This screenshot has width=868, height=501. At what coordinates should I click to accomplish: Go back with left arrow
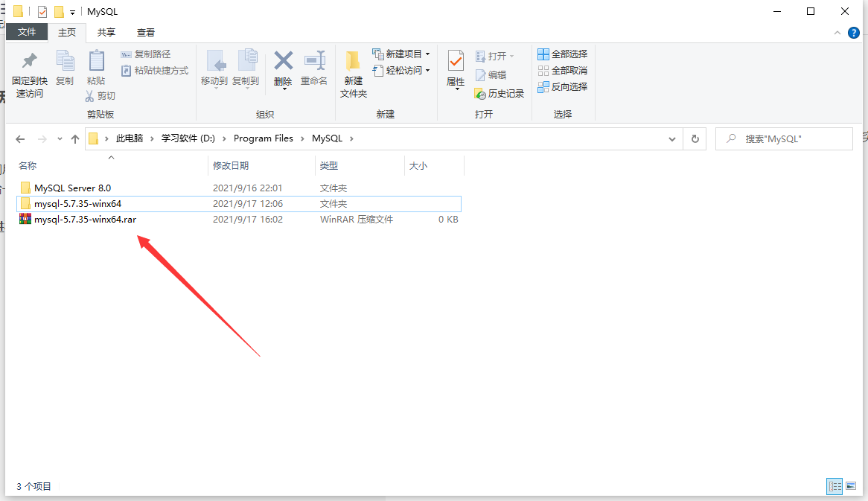[21, 139]
